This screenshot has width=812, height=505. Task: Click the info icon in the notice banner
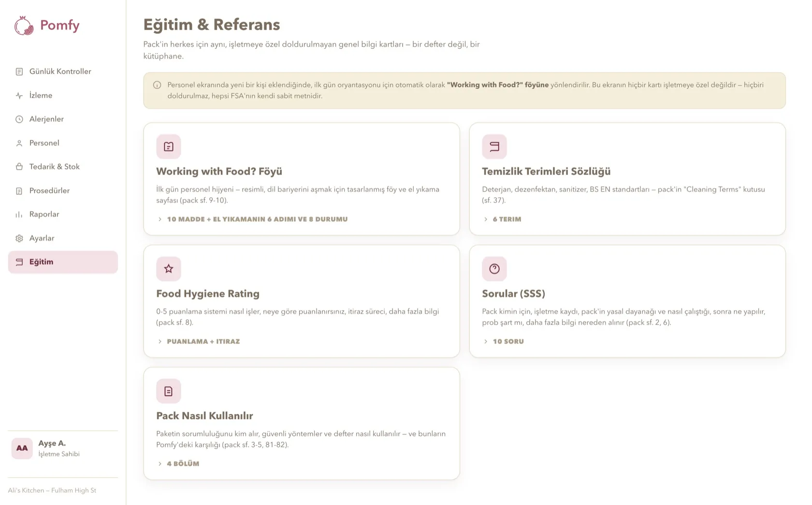pyautogui.click(x=157, y=85)
